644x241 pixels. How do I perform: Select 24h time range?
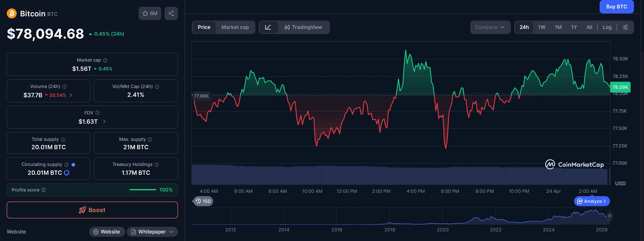524,27
